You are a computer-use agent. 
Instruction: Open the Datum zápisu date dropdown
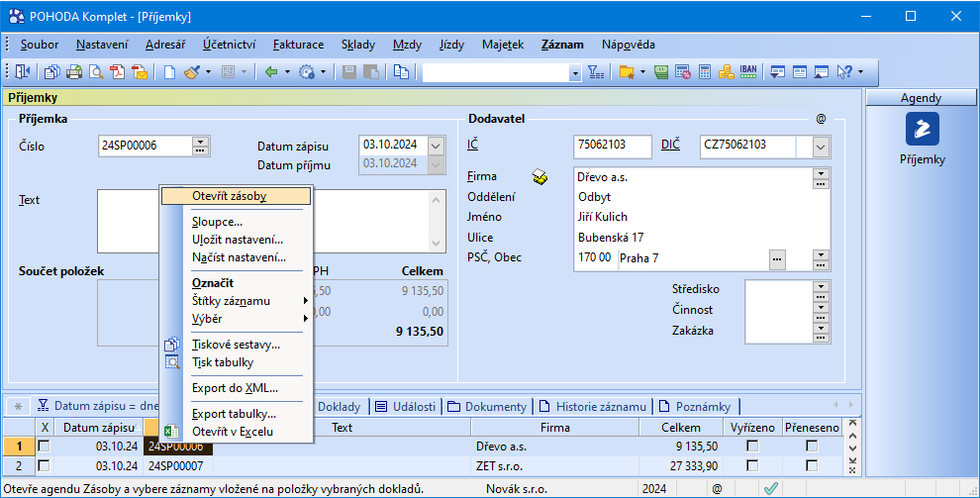436,146
